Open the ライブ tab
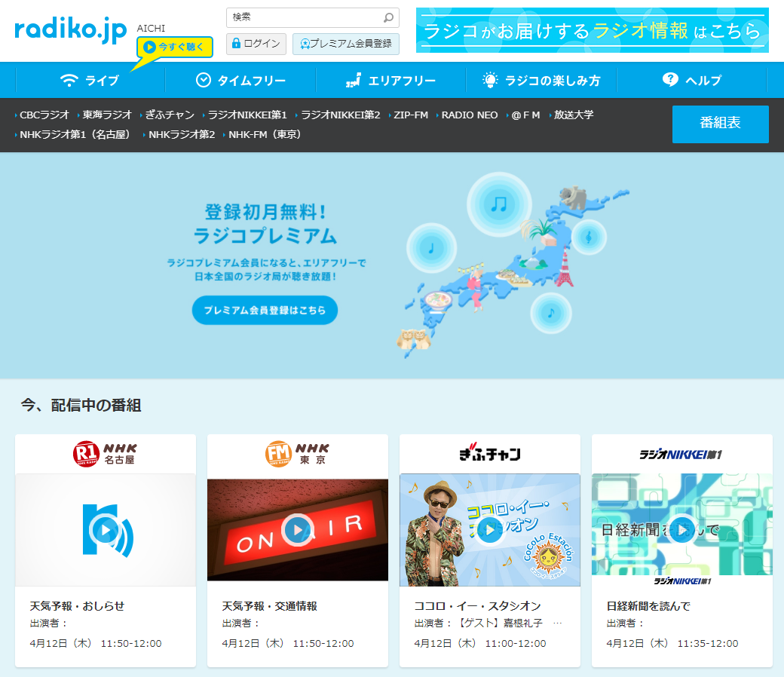This screenshot has width=784, height=677. coord(90,80)
